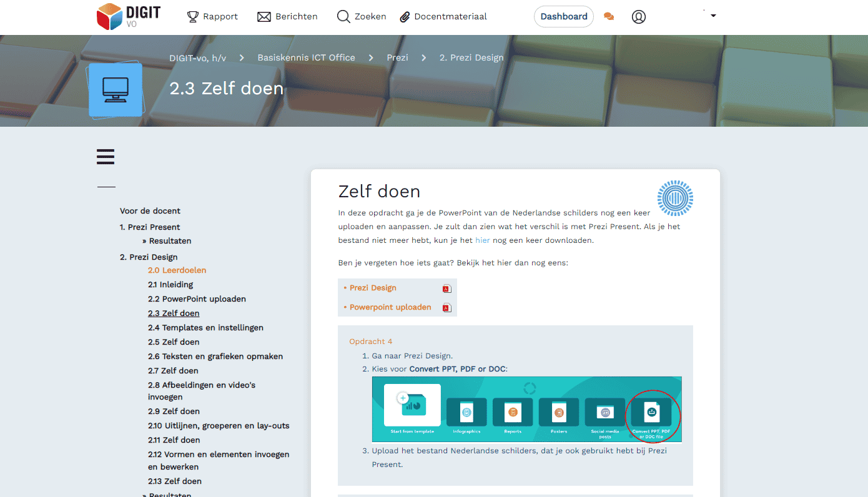Open Berichten via the envelope icon
This screenshot has width=868, height=497.
(264, 16)
